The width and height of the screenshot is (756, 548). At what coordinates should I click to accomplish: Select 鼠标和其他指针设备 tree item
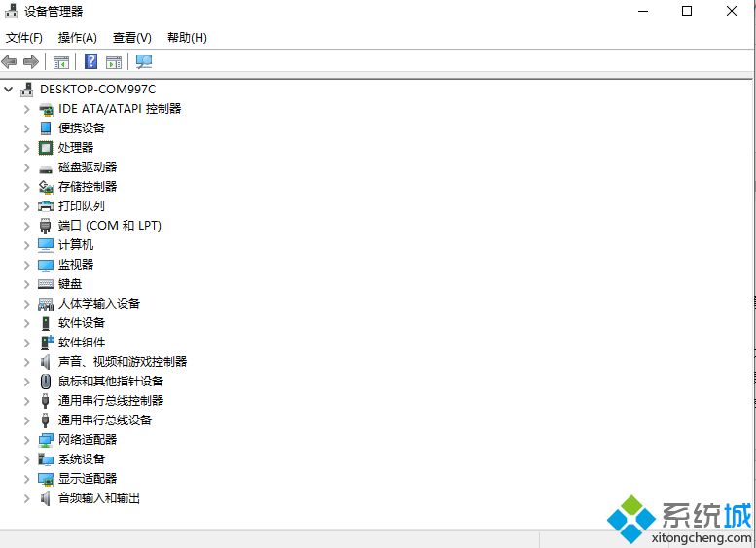coord(111,382)
